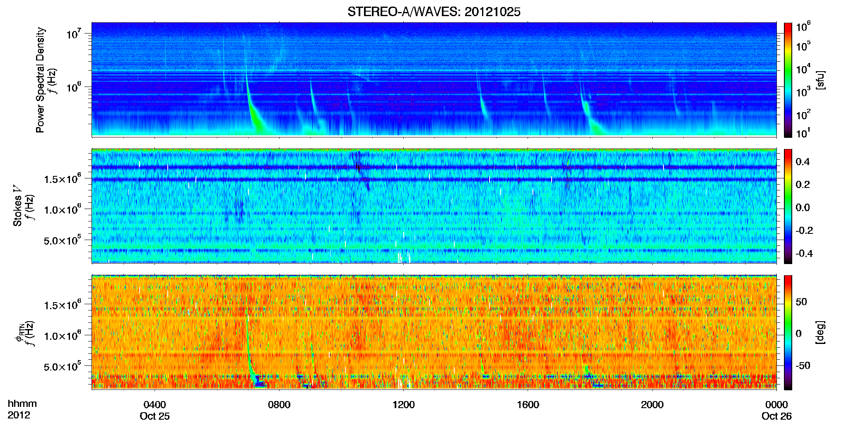
Task: Click the bottom panel 1.0×10^6 tick label
Action: point(63,335)
